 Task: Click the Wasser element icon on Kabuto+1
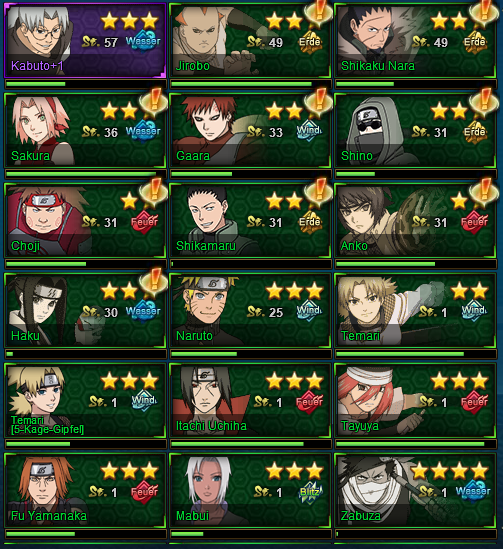143,41
